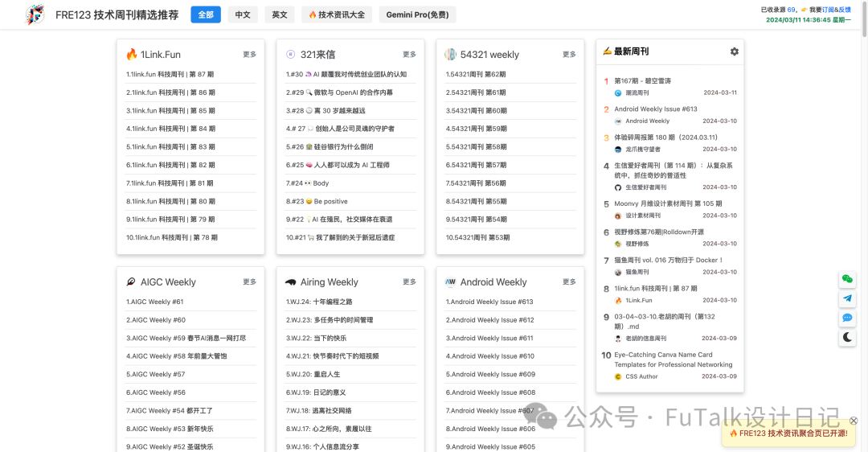Open #23 Be positive entry
868x452 pixels.
click(317, 201)
